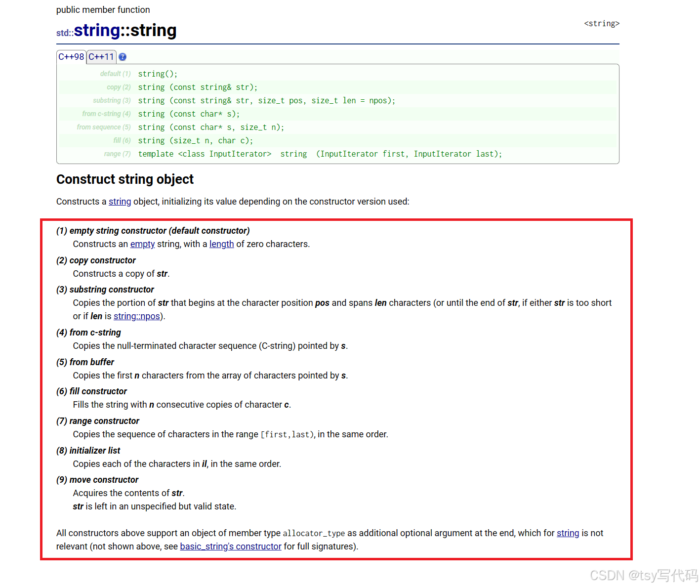Click the 'string (const string& str);' declaration
The image size is (700, 588).
198,87
